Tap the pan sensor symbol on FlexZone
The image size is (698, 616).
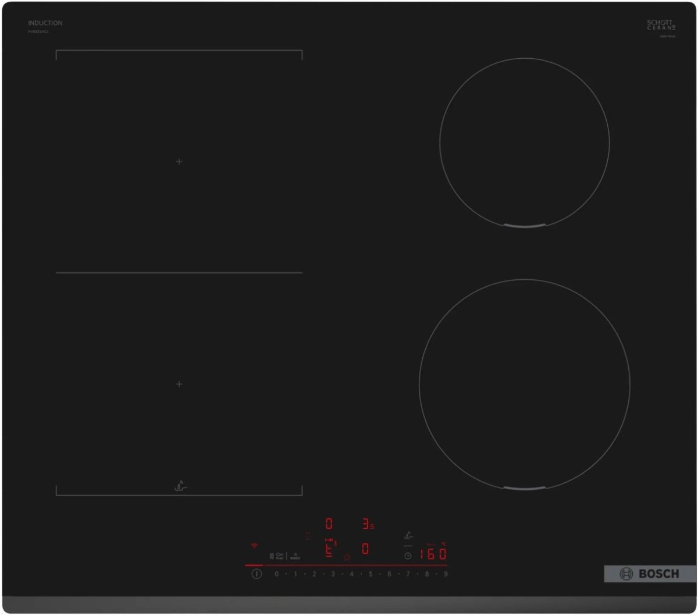click(181, 486)
